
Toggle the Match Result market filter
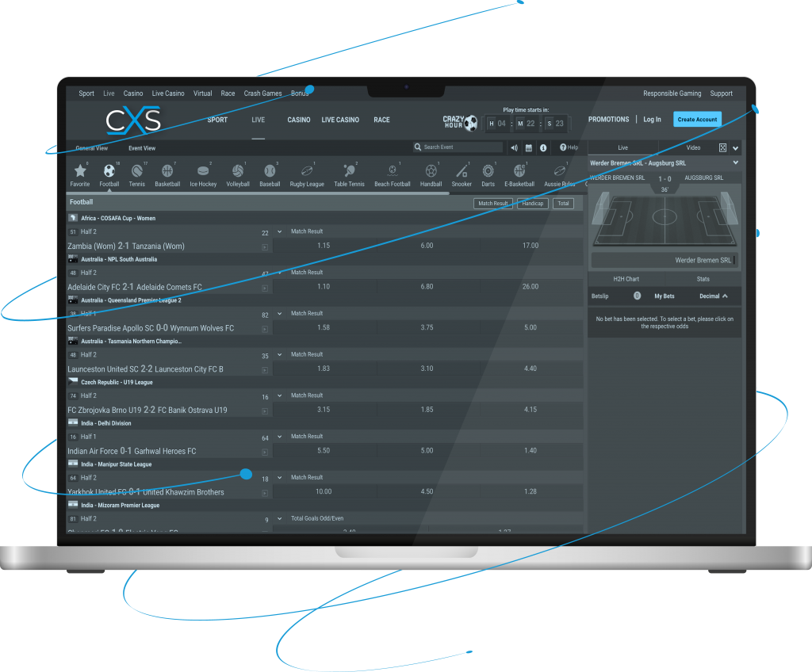(x=492, y=204)
